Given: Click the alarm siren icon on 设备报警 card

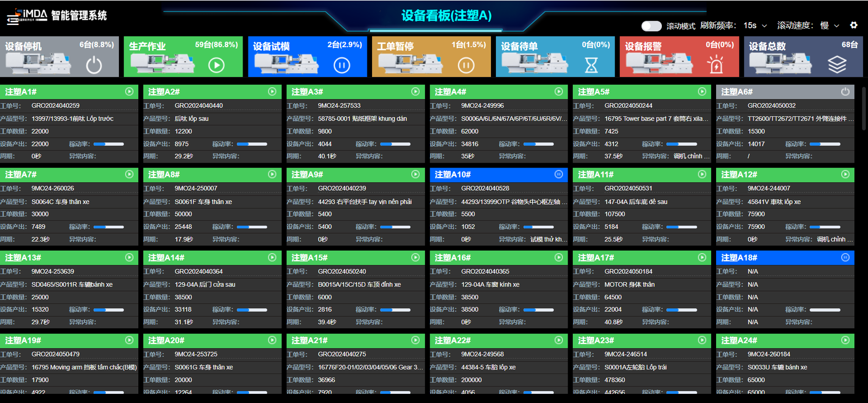Looking at the screenshot, I should click(716, 66).
